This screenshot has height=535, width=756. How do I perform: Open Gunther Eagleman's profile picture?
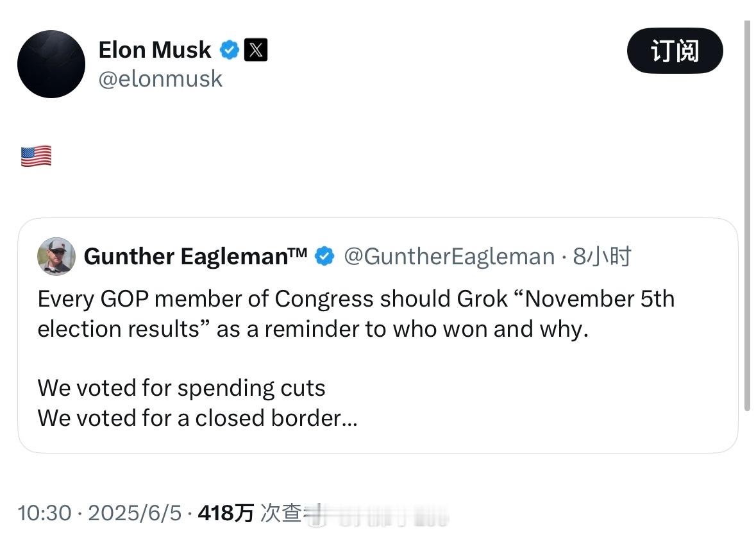tap(56, 256)
